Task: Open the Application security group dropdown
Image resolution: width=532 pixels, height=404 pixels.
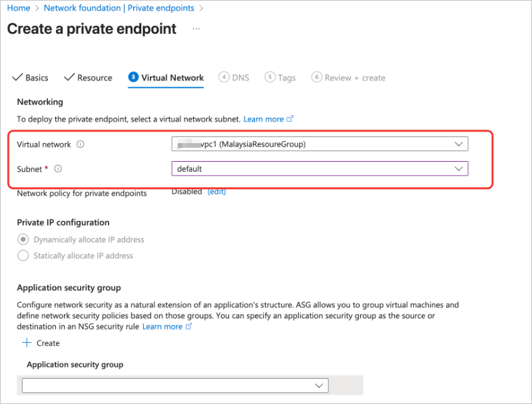Action: coord(175,386)
